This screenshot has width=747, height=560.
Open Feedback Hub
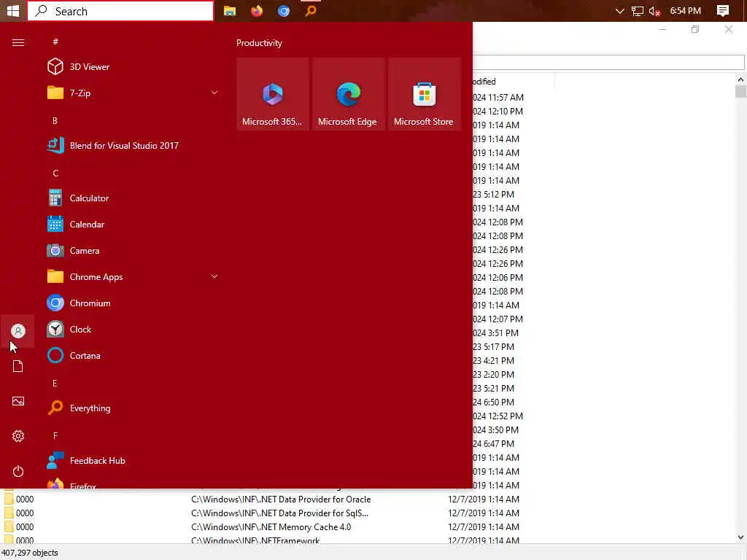point(133,461)
